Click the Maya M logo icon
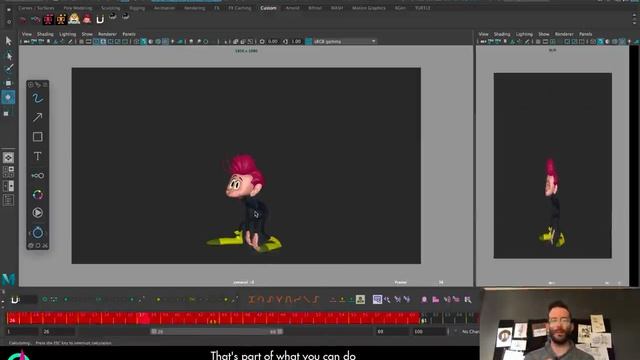This screenshot has height=360, width=640. [9, 279]
